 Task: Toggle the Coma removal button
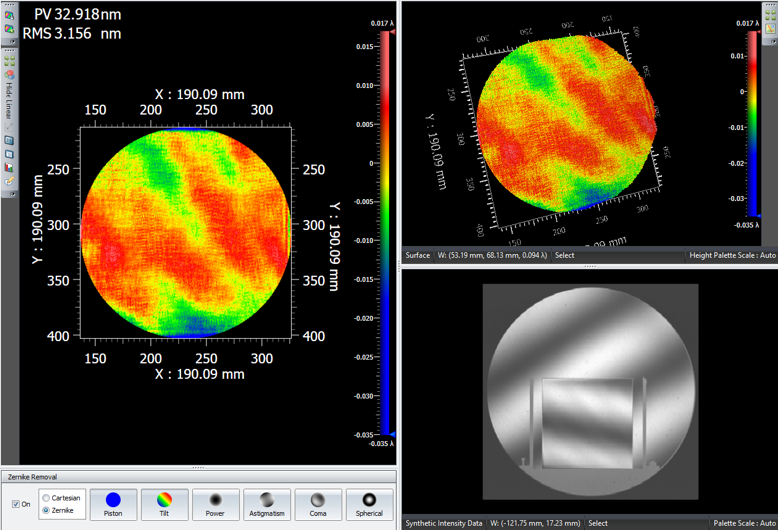(x=317, y=503)
